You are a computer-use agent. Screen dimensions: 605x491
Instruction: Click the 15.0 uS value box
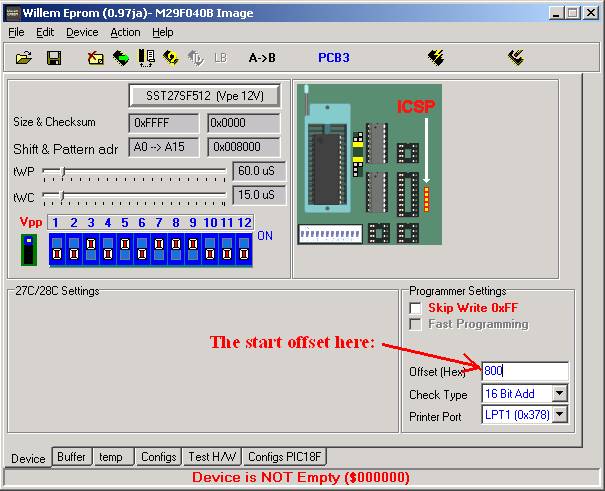click(x=259, y=195)
